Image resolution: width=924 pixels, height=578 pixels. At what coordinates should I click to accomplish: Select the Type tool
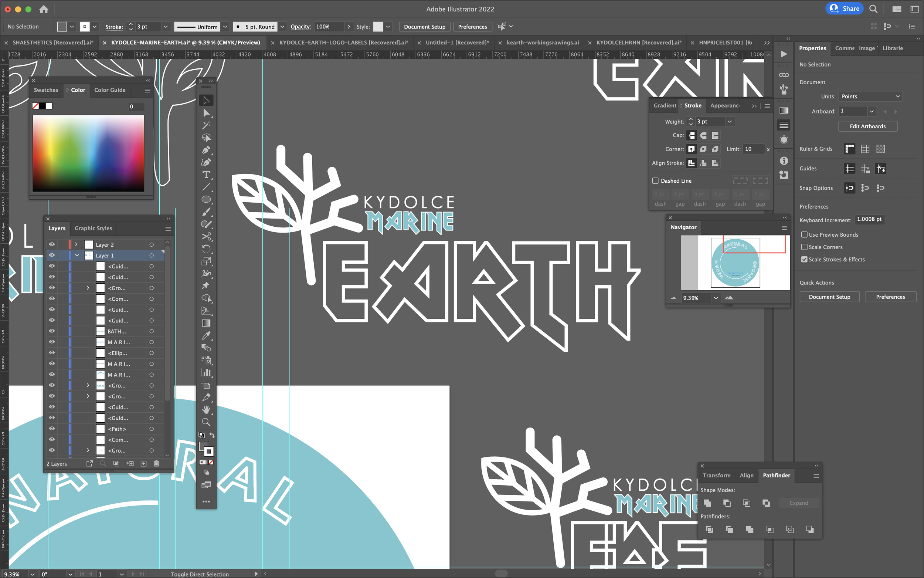(x=206, y=175)
